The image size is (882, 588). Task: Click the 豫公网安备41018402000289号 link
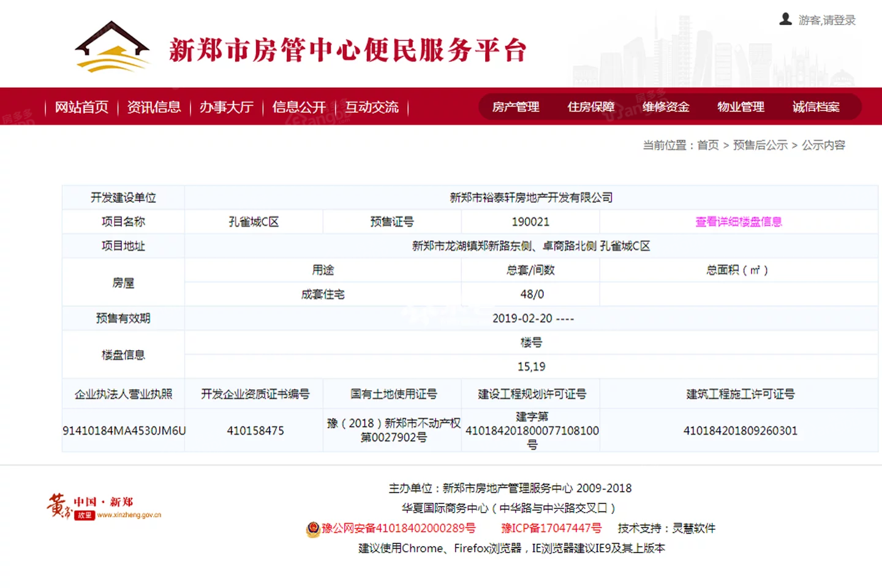(x=398, y=528)
